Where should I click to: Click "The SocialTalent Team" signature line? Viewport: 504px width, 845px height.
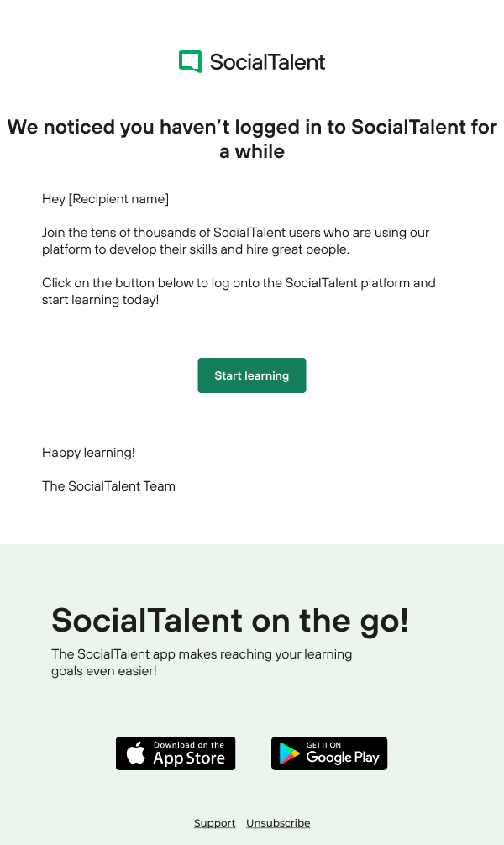108,486
